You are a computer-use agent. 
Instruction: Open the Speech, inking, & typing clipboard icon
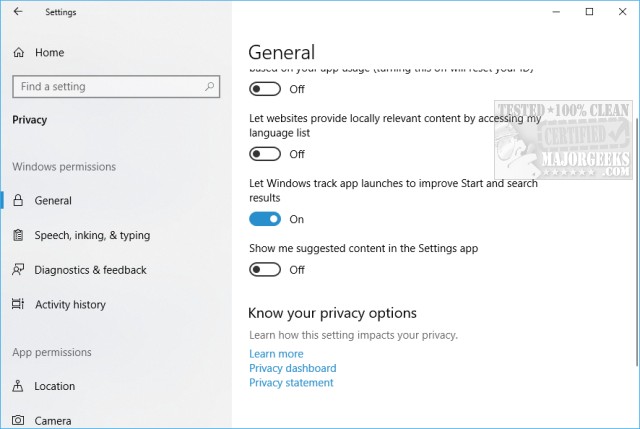(18, 235)
